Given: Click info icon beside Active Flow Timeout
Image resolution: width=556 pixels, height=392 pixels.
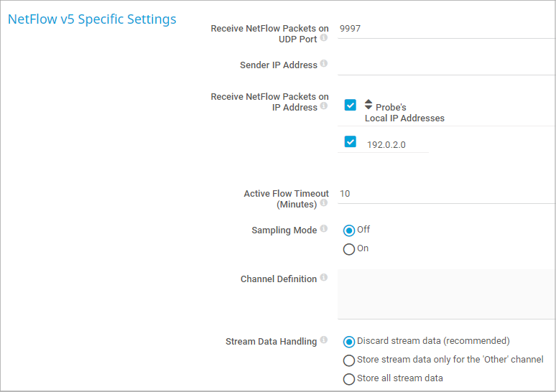Looking at the screenshot, I should [x=324, y=203].
